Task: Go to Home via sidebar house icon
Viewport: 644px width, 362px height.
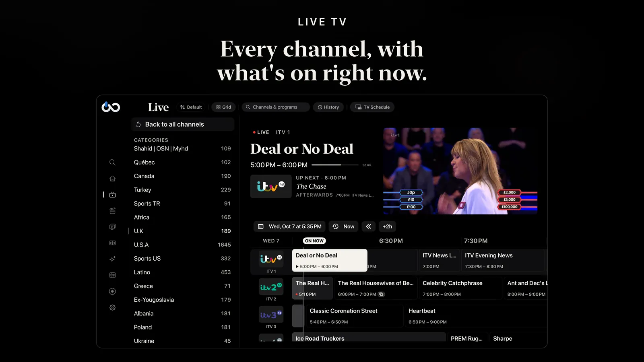Action: click(112, 179)
